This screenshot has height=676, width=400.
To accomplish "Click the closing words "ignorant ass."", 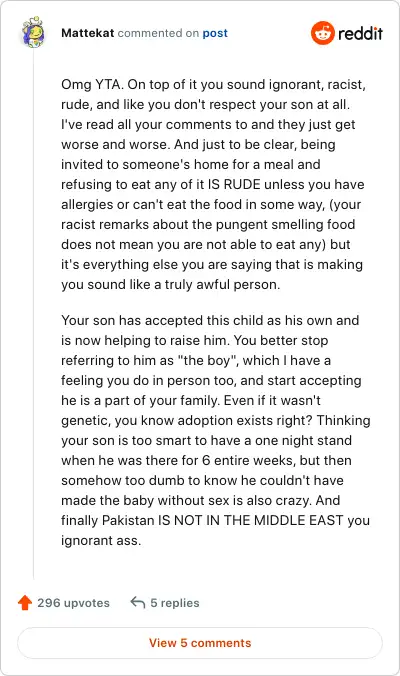I will coord(101,541).
